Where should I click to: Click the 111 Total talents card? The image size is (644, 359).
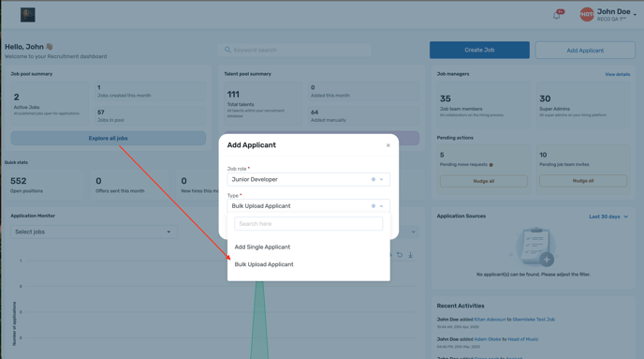[x=263, y=103]
